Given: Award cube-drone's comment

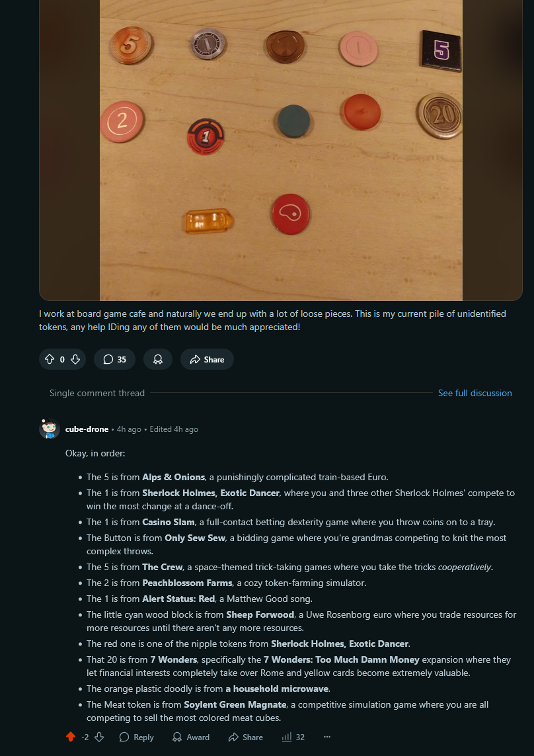Looking at the screenshot, I should pyautogui.click(x=191, y=737).
